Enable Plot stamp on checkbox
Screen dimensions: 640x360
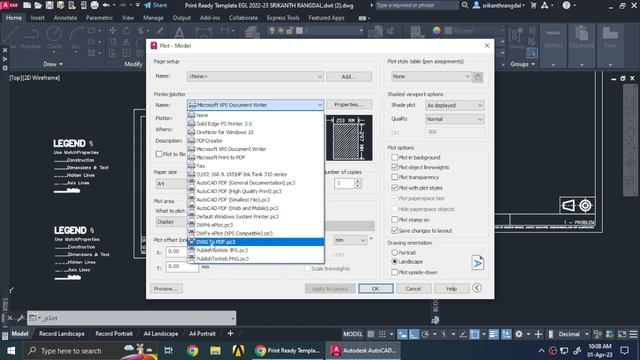click(394, 220)
